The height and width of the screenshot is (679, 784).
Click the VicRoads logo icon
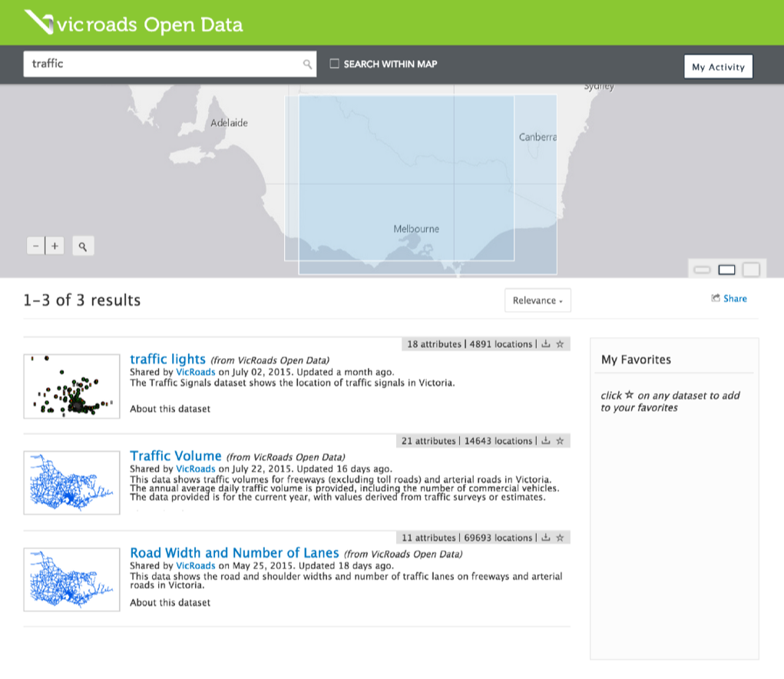click(39, 22)
